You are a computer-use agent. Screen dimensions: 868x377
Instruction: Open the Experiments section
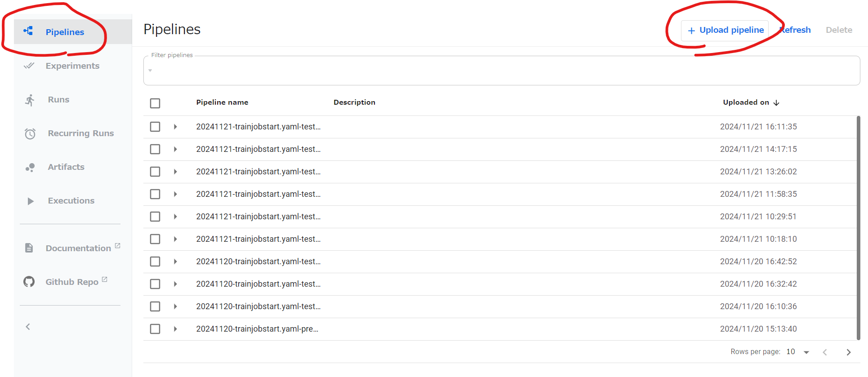[73, 66]
